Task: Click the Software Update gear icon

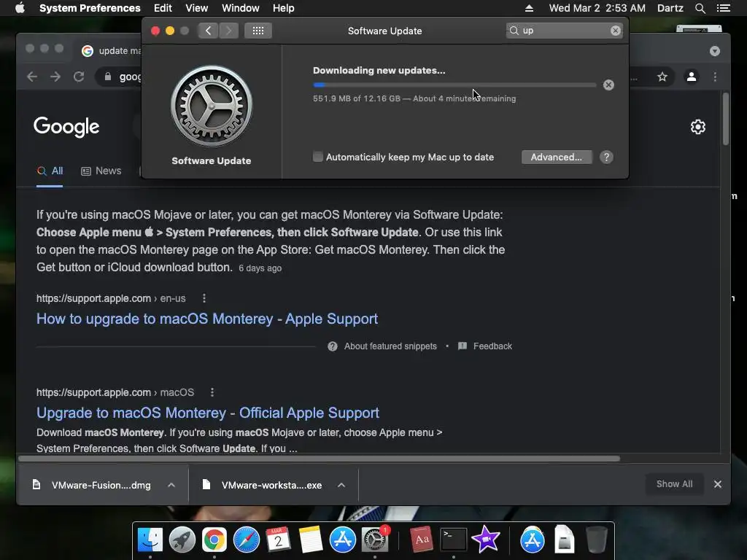Action: click(212, 106)
